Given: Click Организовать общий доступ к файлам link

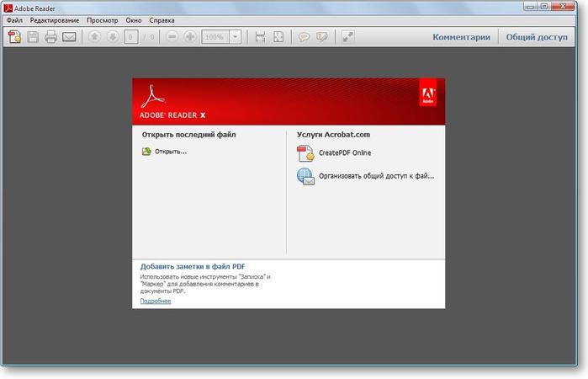Looking at the screenshot, I should click(x=377, y=176).
